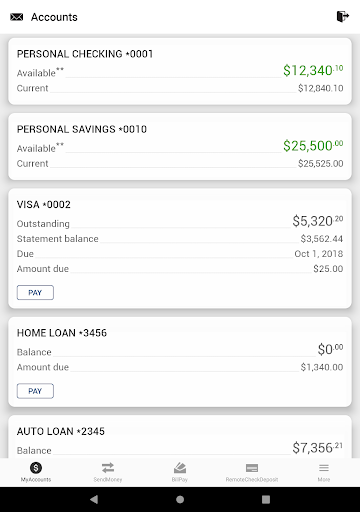Viewport: 360px width, 512px height.
Task: Select the SendMoney tab label
Action: pos(108,480)
